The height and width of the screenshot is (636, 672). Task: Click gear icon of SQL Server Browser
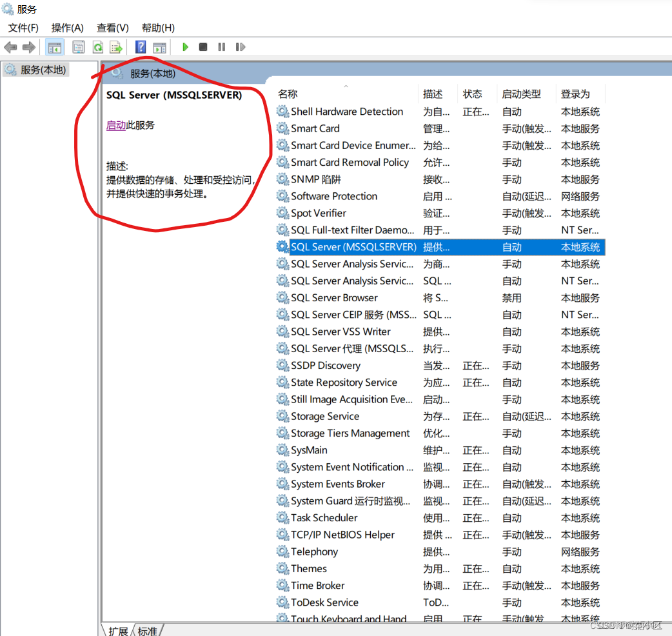(282, 297)
